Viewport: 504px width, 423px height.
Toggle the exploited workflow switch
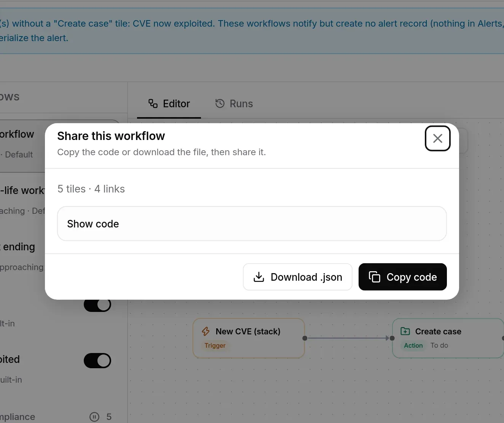(97, 361)
